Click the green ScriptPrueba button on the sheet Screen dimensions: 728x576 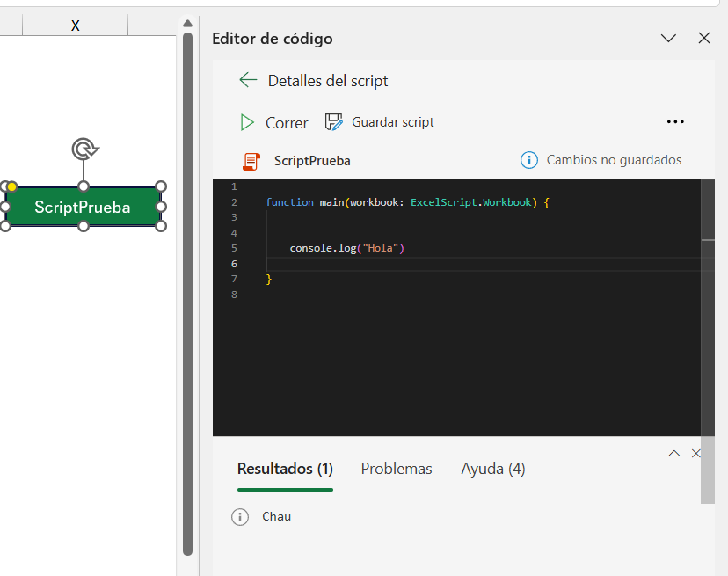tap(83, 207)
